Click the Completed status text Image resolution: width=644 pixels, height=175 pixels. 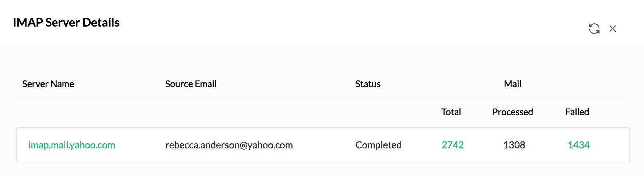378,145
